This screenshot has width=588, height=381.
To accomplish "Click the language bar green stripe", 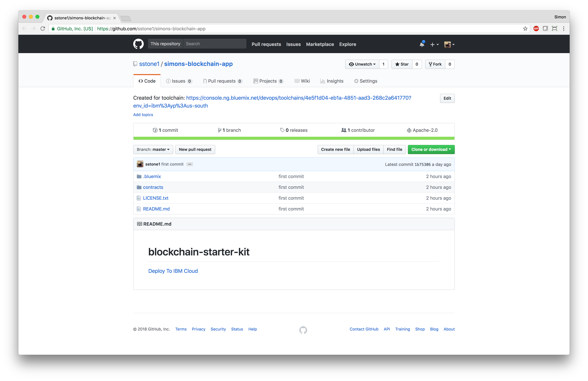I will click(294, 138).
